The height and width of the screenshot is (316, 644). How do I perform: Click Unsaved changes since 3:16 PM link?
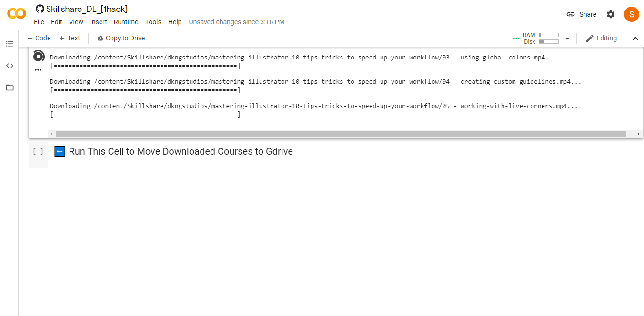point(237,22)
